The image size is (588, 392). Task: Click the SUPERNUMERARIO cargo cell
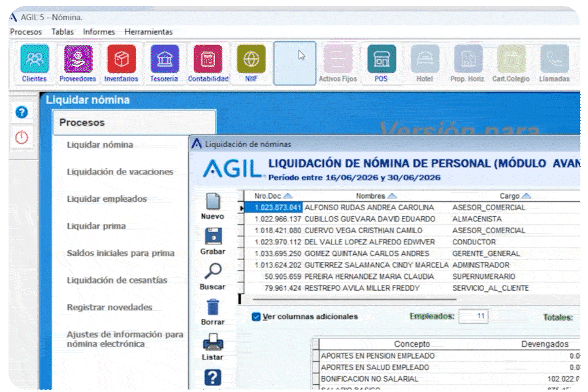pos(483,277)
